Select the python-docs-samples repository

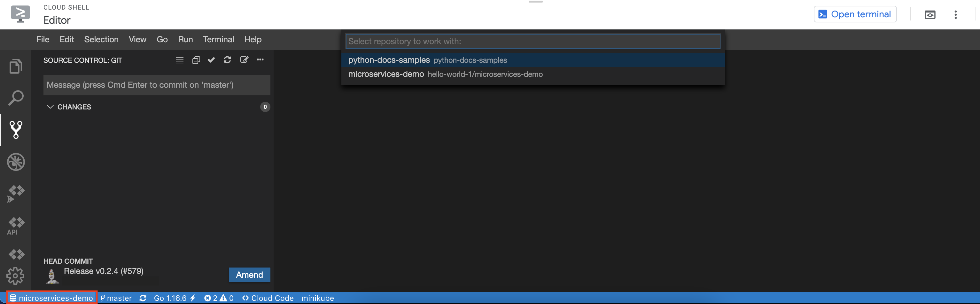pyautogui.click(x=533, y=60)
